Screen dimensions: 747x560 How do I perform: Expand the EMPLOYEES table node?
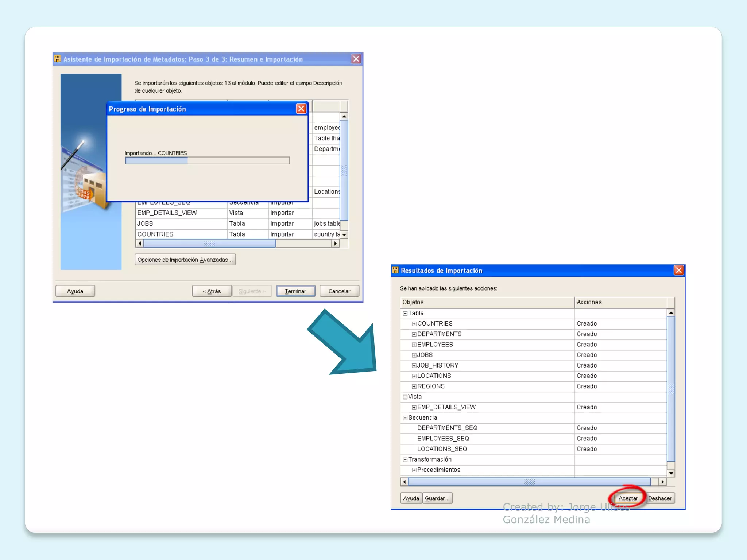pyautogui.click(x=414, y=345)
